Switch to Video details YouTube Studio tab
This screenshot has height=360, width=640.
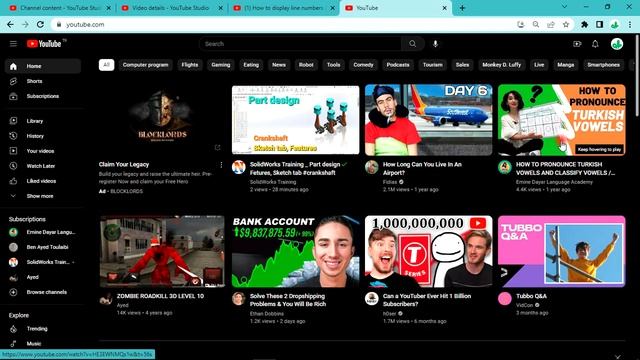coord(171,8)
